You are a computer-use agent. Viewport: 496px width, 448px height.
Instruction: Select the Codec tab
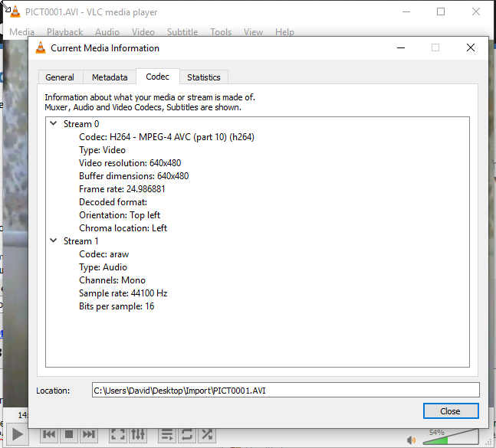point(157,77)
